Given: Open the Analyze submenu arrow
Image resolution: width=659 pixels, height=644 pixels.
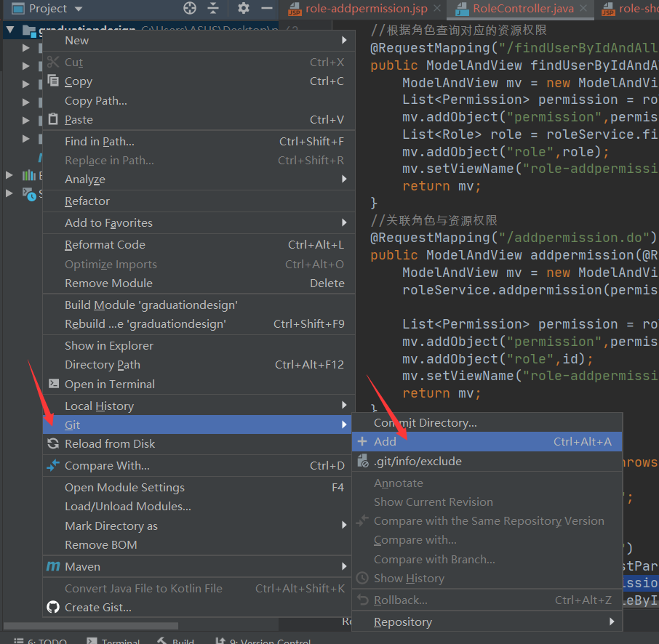Looking at the screenshot, I should (344, 180).
